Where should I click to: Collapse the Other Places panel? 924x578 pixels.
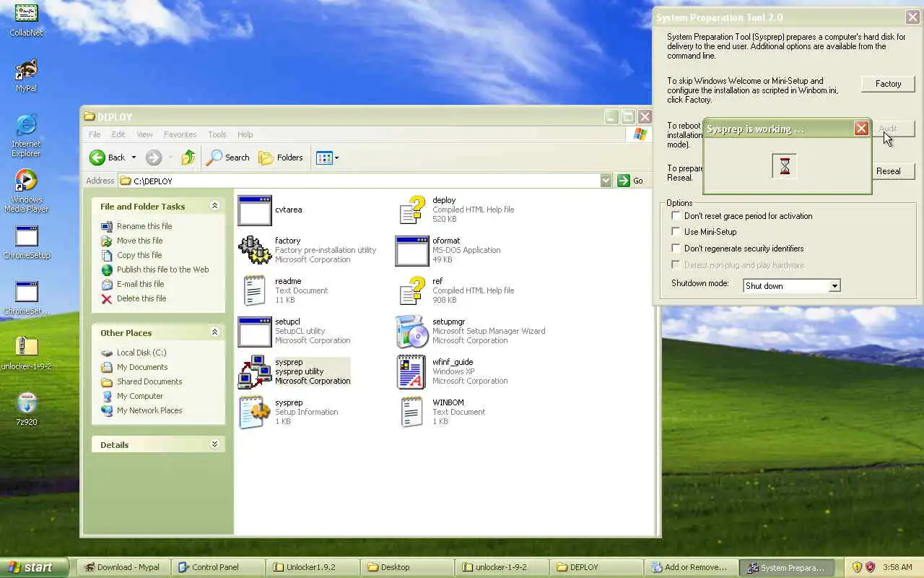pyautogui.click(x=214, y=332)
